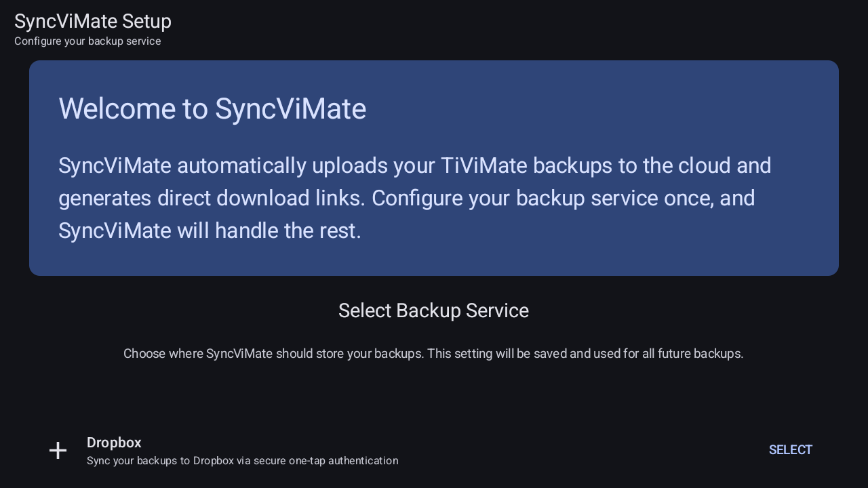Click the welcome message paragraph

(414, 197)
